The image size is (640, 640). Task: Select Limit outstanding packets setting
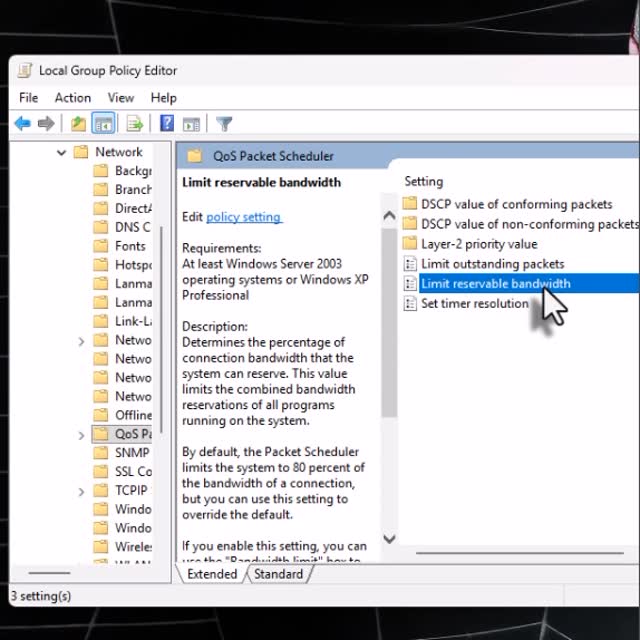(x=493, y=264)
